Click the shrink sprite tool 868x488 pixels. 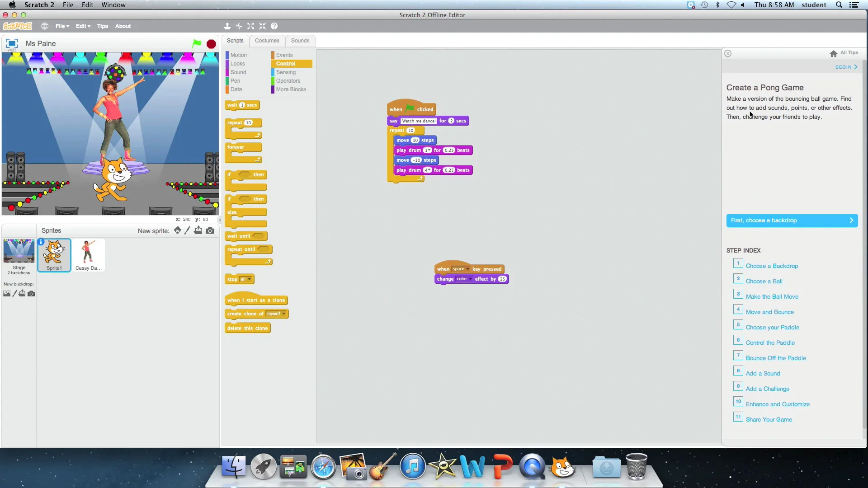pos(263,26)
